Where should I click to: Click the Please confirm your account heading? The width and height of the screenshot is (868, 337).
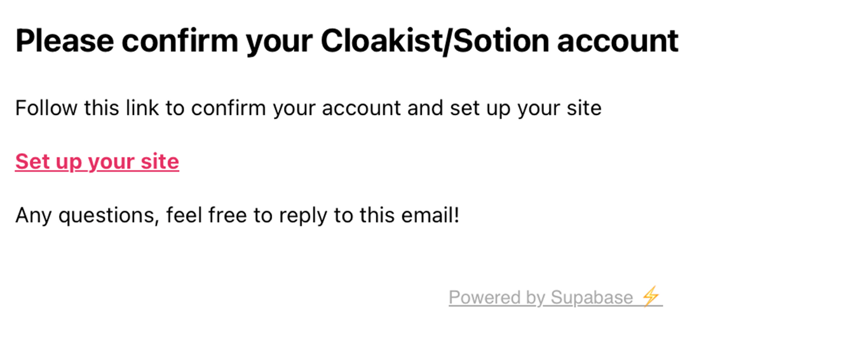point(347,42)
